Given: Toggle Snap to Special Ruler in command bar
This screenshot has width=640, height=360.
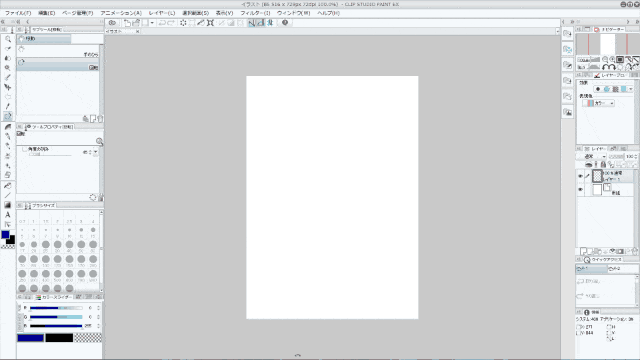Looking at the screenshot, I should click(260, 23).
